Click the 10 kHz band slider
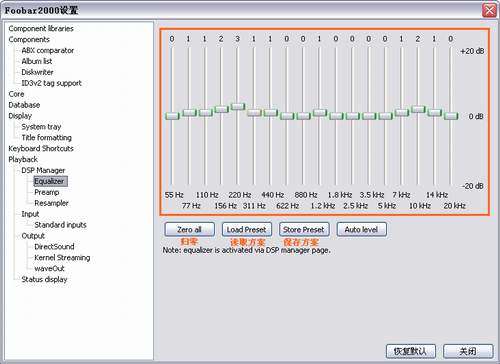The image size is (500, 364). click(x=418, y=109)
